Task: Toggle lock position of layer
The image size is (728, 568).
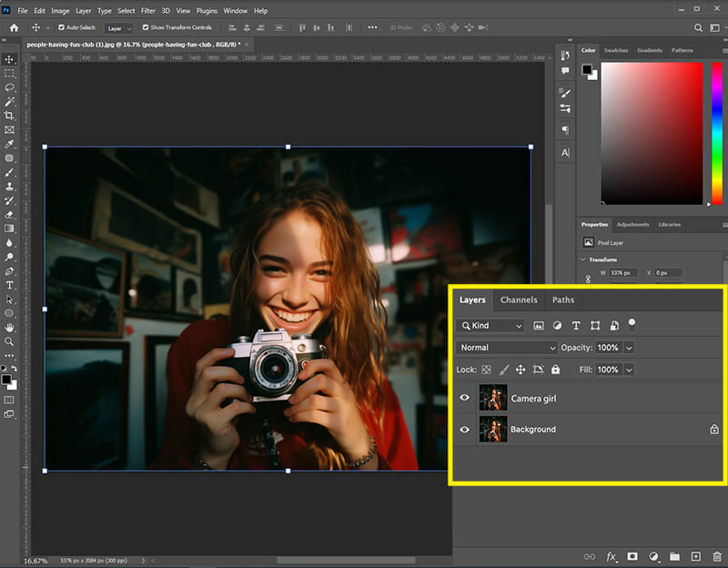Action: tap(521, 370)
